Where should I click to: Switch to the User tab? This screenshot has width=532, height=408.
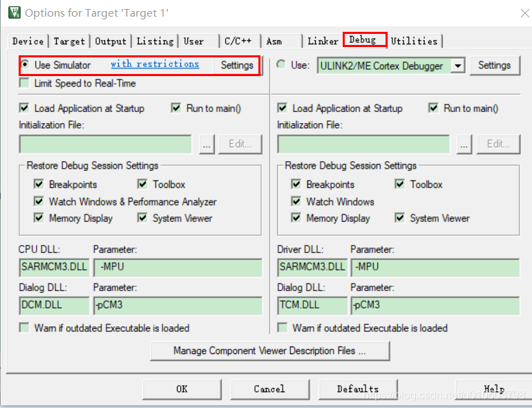[199, 41]
